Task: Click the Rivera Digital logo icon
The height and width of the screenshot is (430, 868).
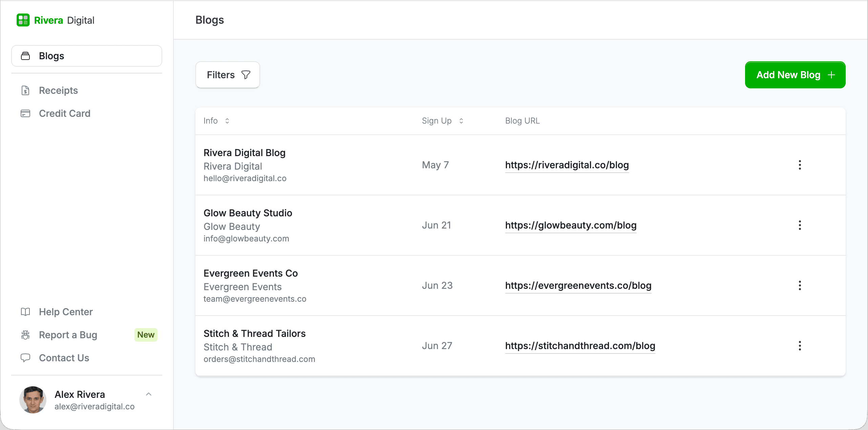Action: 23,20
